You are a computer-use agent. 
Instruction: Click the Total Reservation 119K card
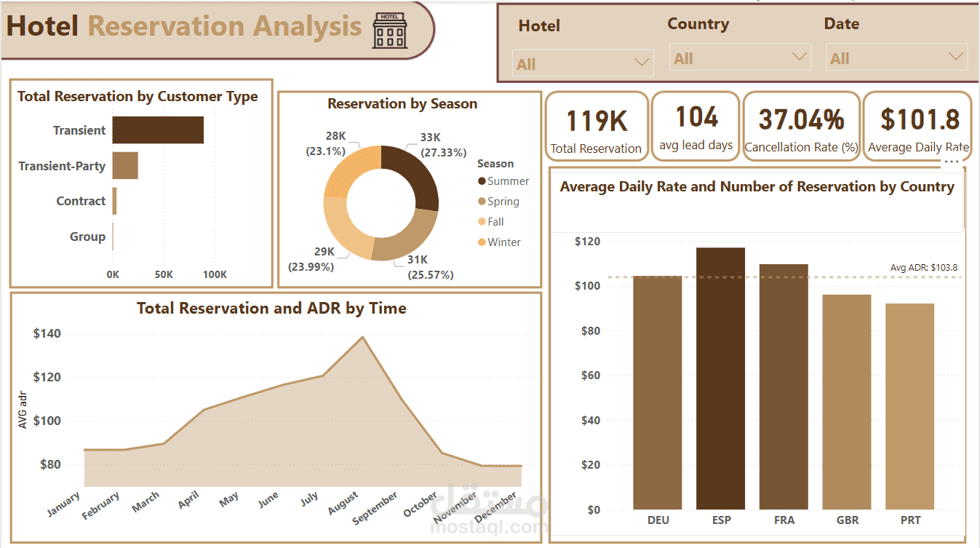(596, 126)
